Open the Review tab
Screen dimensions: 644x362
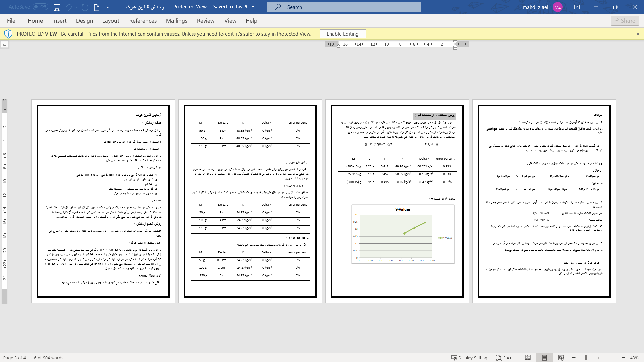[x=206, y=21]
